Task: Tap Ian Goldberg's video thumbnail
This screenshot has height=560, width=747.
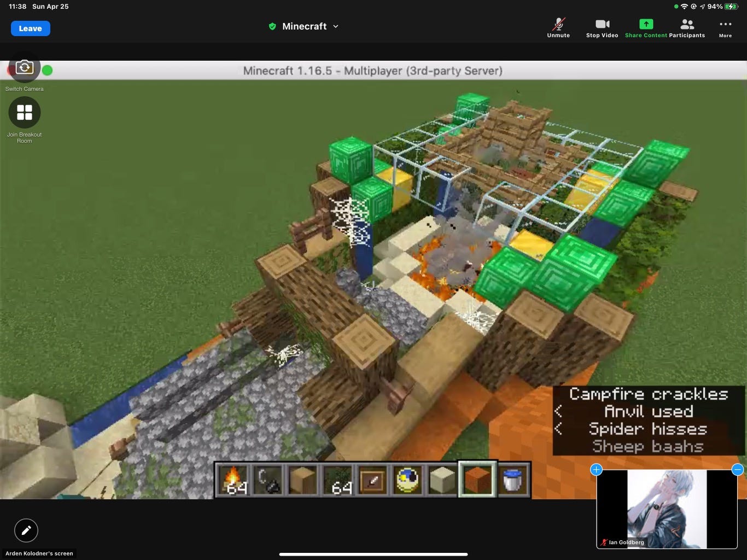Action: pos(667,509)
